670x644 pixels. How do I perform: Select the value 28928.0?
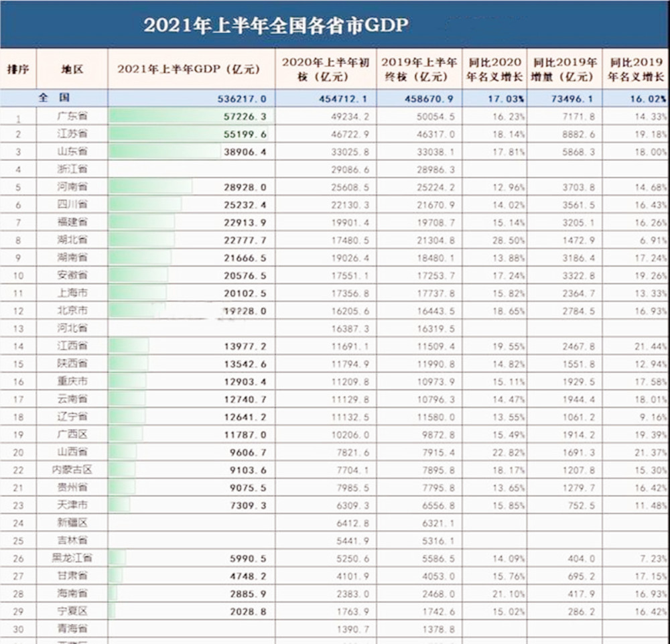pos(245,187)
